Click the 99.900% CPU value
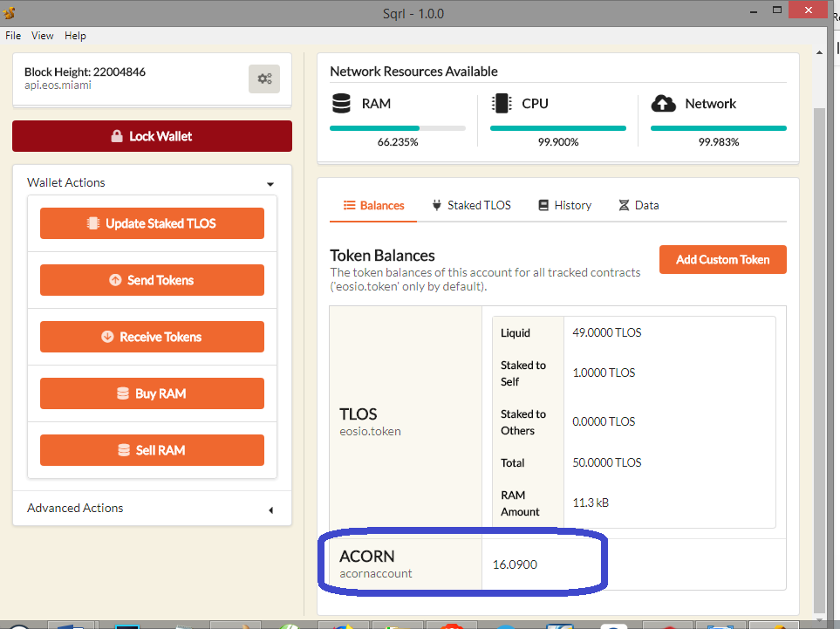Screen dimensions: 840x629 click(x=558, y=142)
